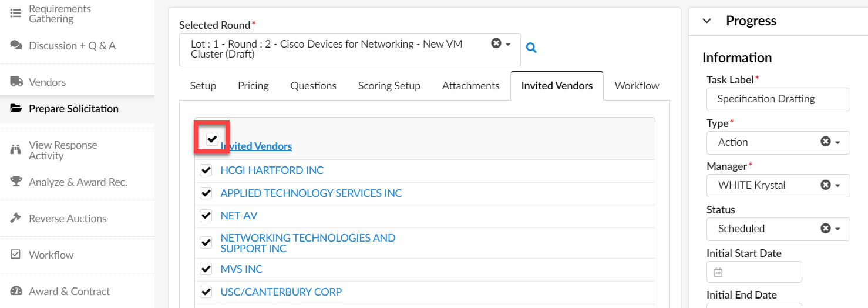The image size is (868, 308).
Task: Expand the Selected Round dropdown arrow
Action: click(x=509, y=44)
